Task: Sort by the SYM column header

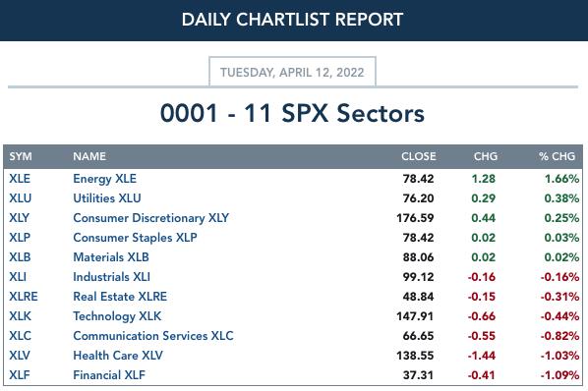Action: click(21, 156)
